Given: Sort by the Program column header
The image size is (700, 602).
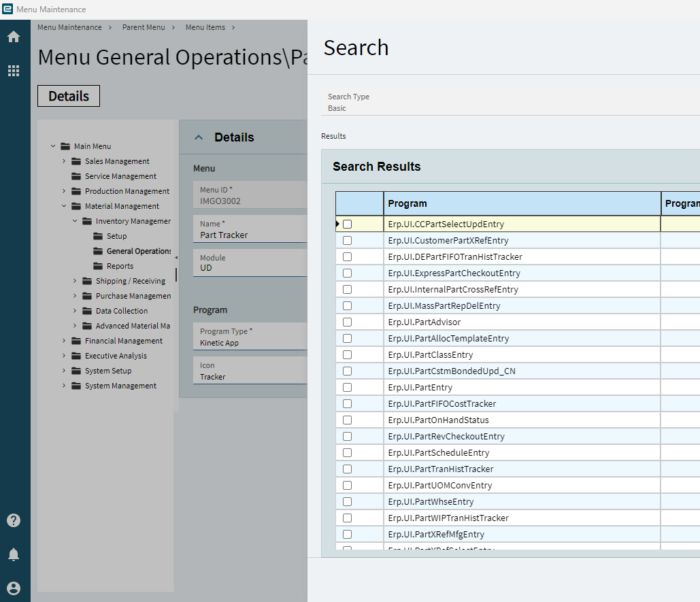Looking at the screenshot, I should click(x=407, y=203).
